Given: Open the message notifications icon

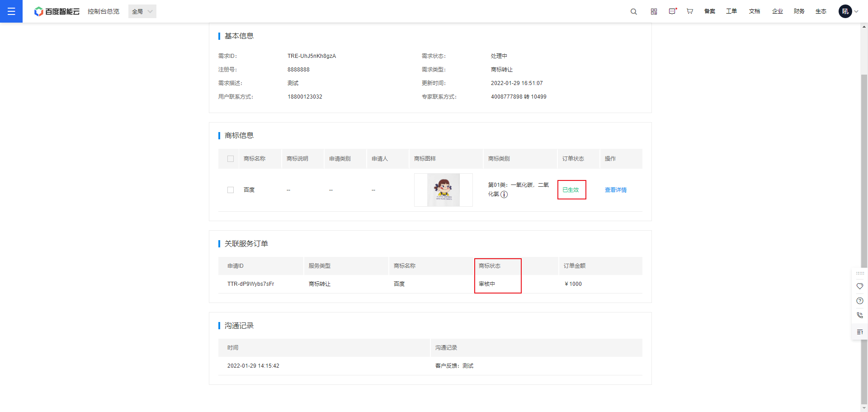Looking at the screenshot, I should (x=672, y=11).
